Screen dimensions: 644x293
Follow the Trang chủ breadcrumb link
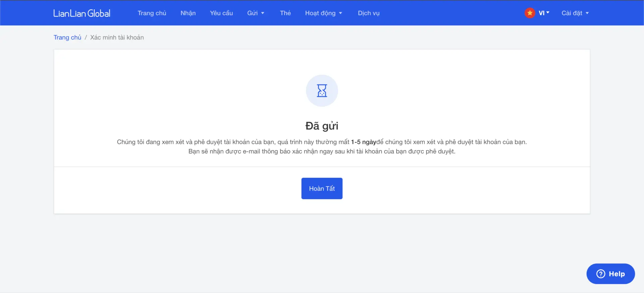coord(67,38)
